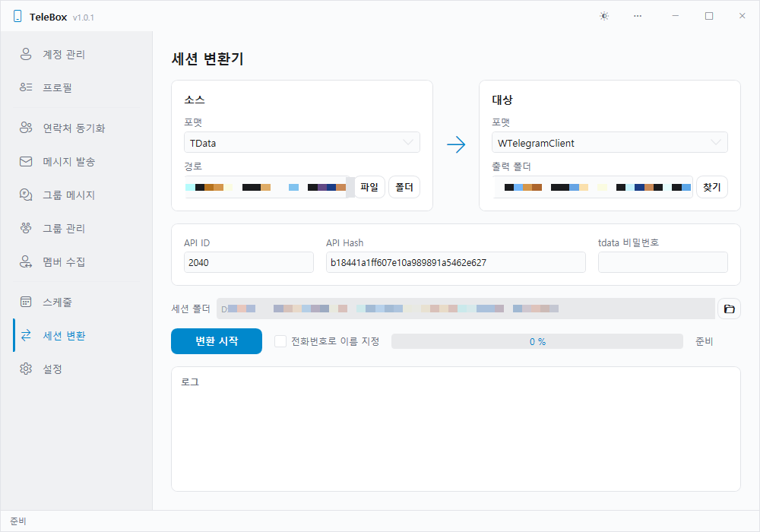Image resolution: width=760 pixels, height=532 pixels.
Task: Start conversion with 변환 시작 button
Action: pos(217,341)
